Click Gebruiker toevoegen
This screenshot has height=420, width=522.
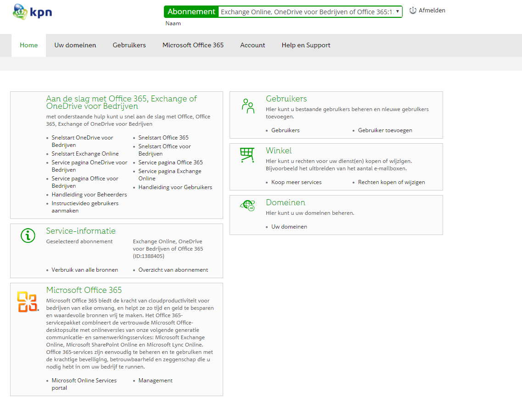386,130
